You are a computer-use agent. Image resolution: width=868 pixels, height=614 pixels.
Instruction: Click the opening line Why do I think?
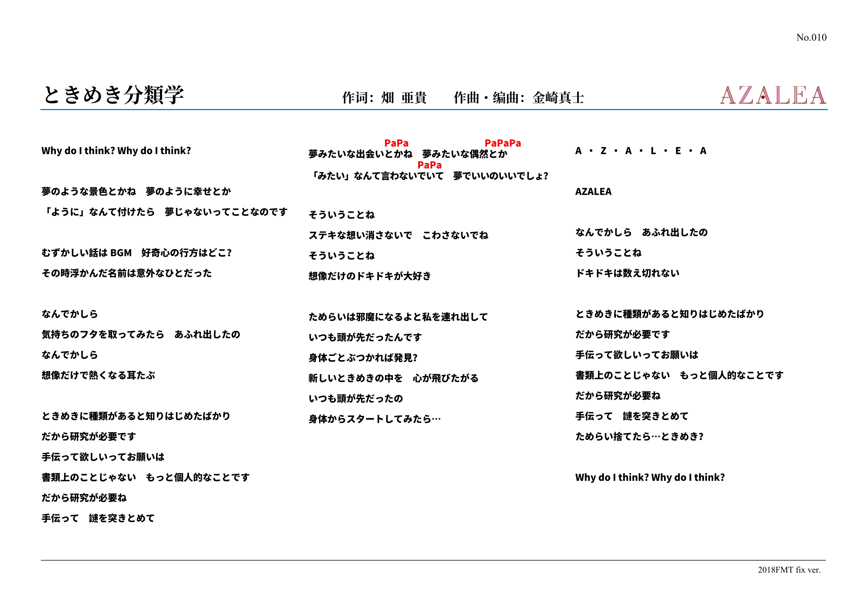pos(116,151)
